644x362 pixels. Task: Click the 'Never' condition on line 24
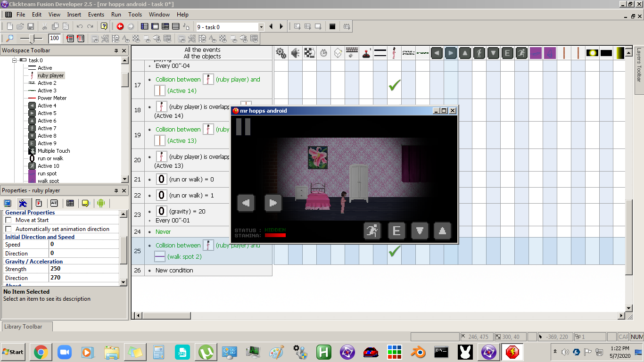(x=163, y=232)
